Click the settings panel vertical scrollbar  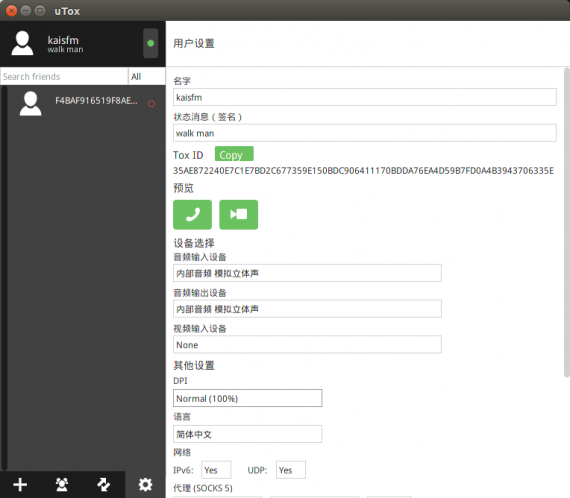pyautogui.click(x=567, y=222)
